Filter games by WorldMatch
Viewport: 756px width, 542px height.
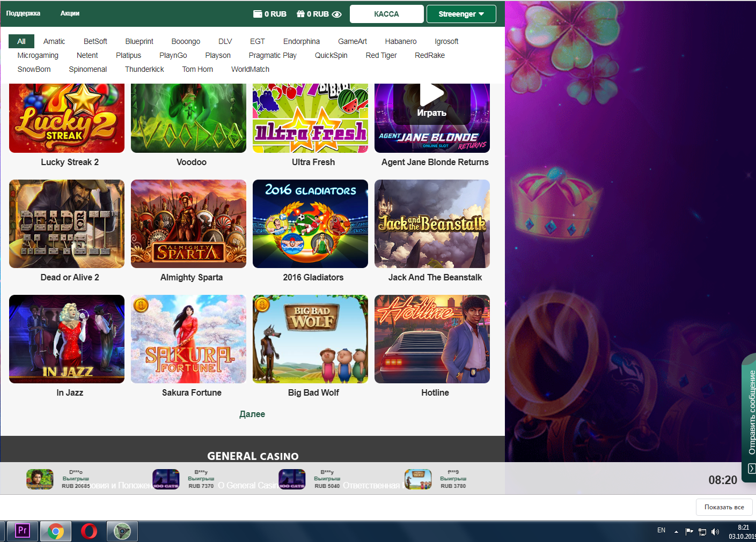[x=251, y=69]
